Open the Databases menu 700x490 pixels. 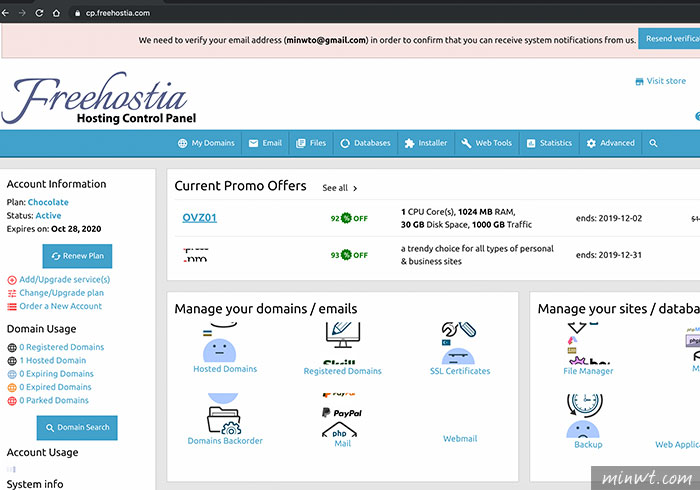[x=365, y=143]
